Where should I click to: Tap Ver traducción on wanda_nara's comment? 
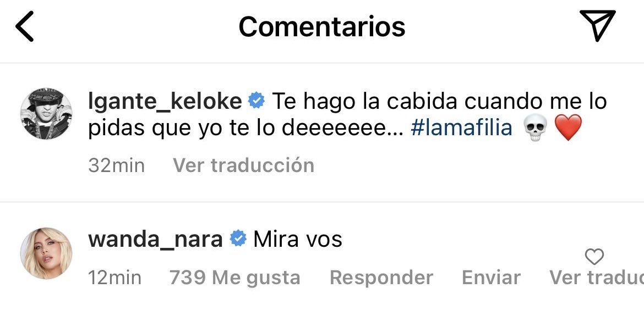[596, 278]
